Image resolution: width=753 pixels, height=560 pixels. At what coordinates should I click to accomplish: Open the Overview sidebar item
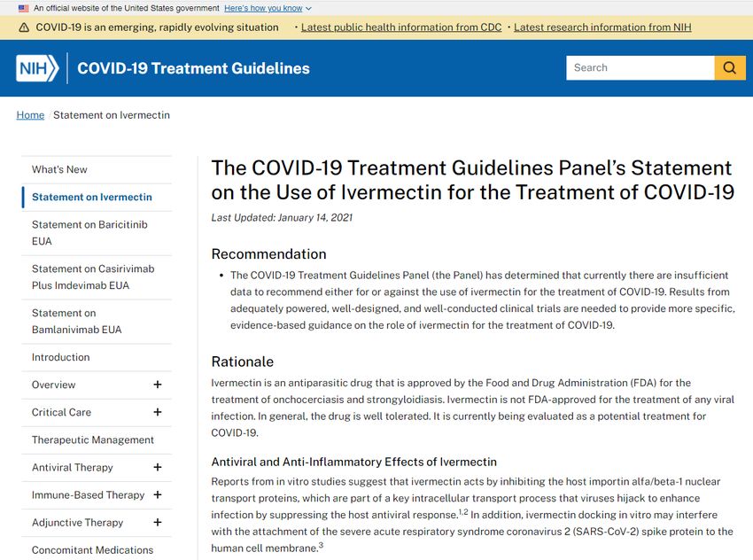coord(54,385)
